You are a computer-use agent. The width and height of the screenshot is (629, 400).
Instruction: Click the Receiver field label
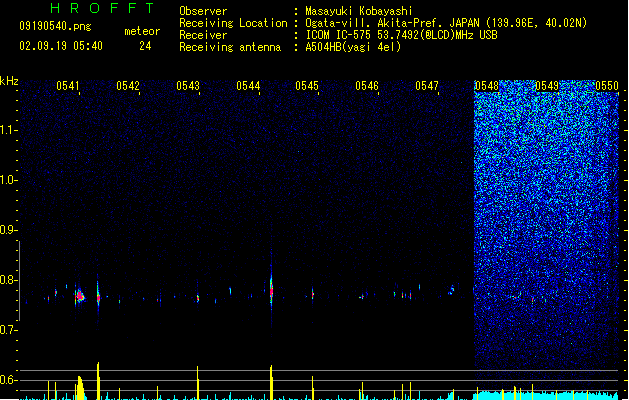pos(203,35)
